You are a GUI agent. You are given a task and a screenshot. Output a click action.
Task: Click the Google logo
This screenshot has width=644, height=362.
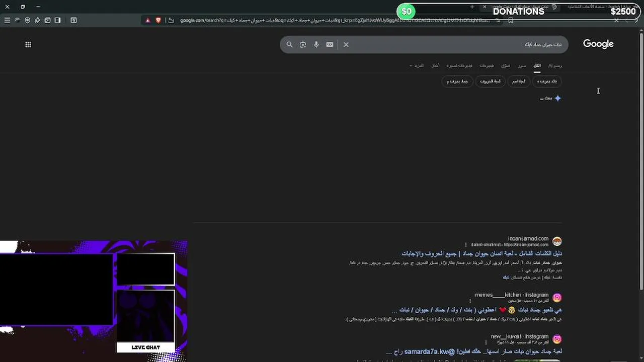[x=598, y=44]
